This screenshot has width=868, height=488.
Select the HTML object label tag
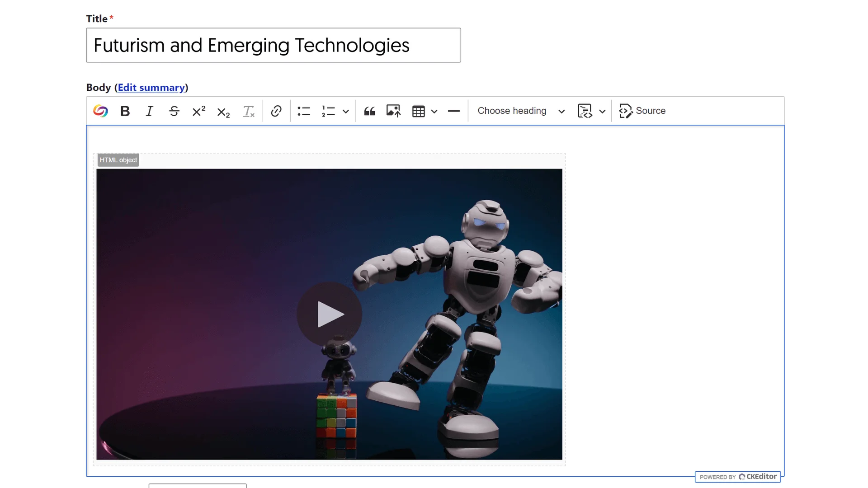pyautogui.click(x=118, y=160)
